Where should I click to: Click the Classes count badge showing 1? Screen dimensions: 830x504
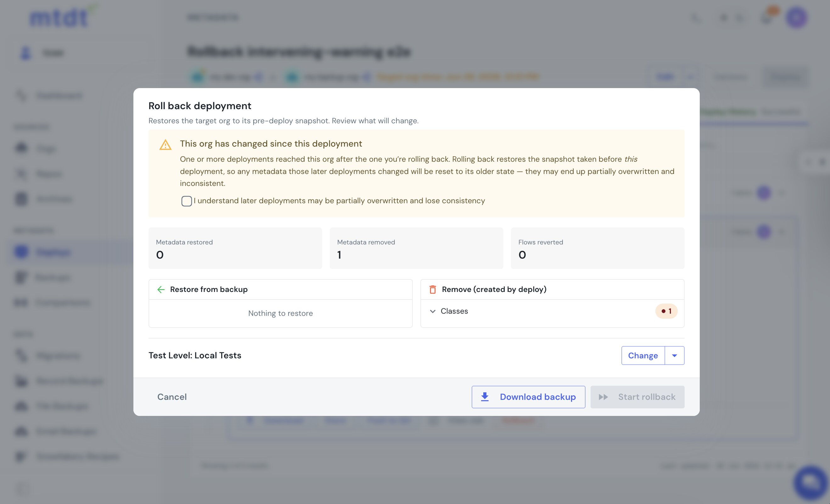(666, 311)
